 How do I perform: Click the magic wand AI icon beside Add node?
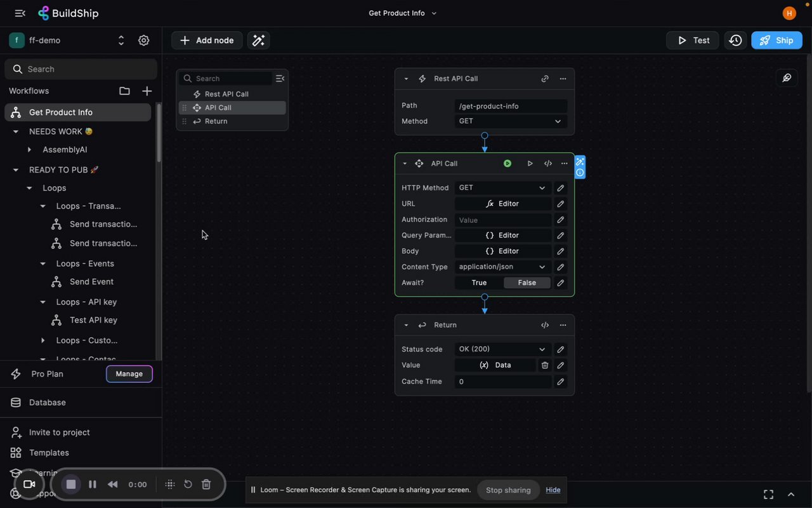click(x=258, y=40)
